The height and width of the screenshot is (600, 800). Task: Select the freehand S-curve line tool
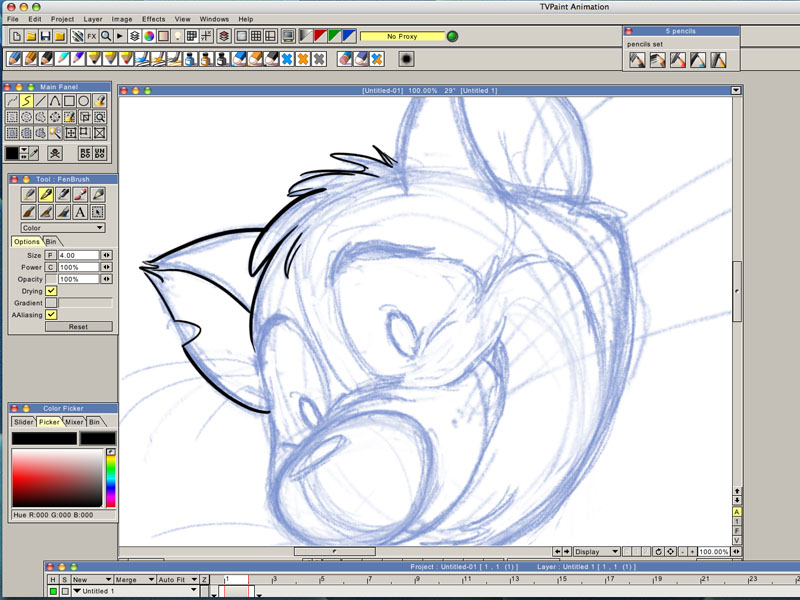tap(27, 101)
